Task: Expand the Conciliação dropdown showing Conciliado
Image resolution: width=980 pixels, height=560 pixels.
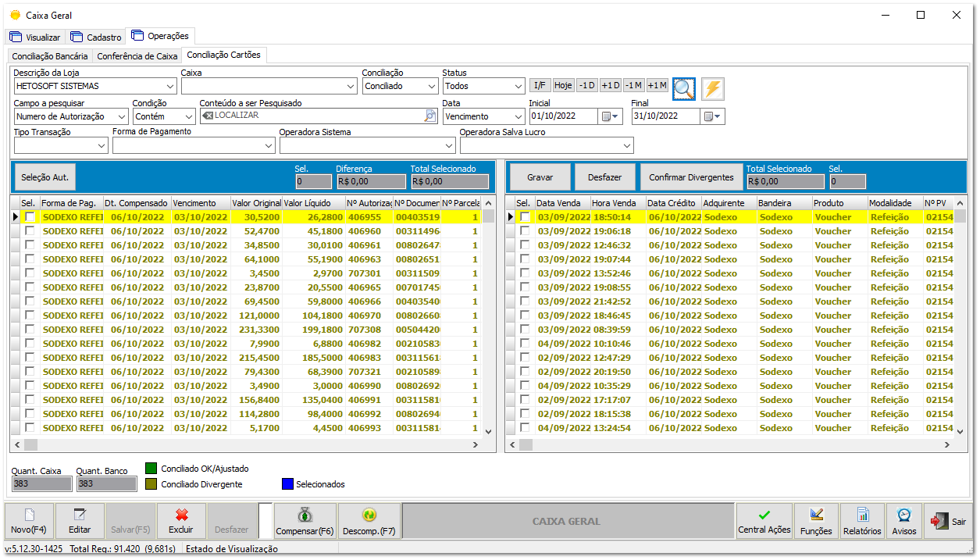Action: tap(432, 86)
